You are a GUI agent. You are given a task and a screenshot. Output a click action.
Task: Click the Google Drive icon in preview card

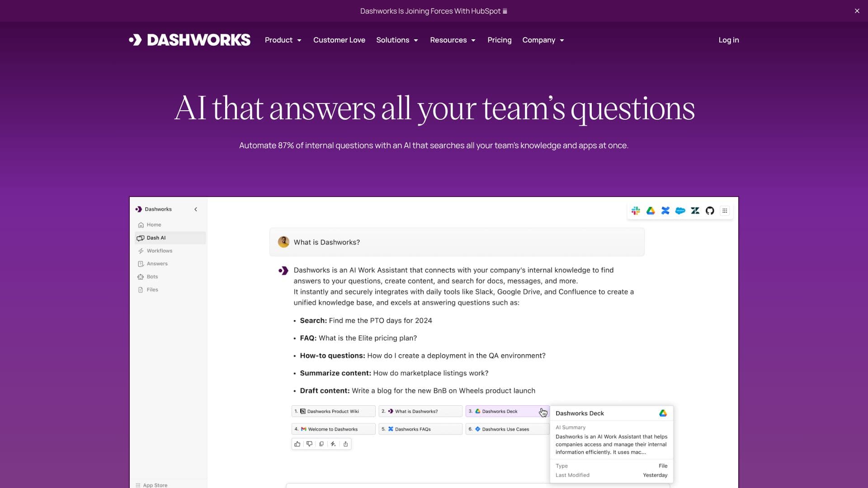coord(663,413)
